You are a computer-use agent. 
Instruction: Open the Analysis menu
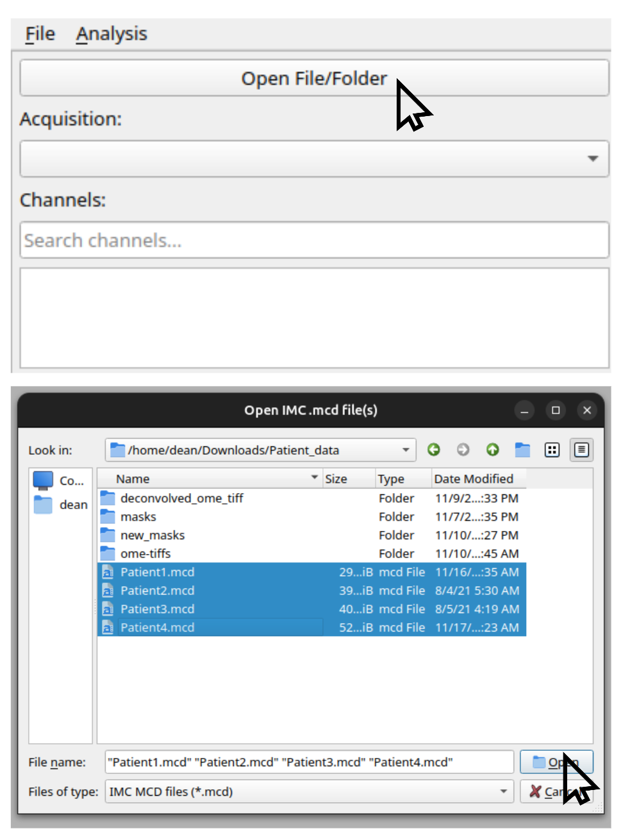coord(112,33)
